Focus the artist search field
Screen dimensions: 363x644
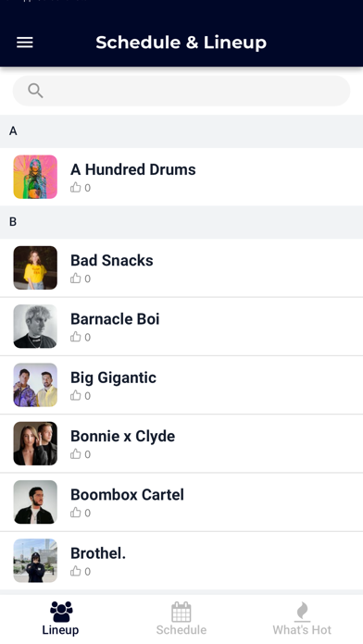click(181, 91)
